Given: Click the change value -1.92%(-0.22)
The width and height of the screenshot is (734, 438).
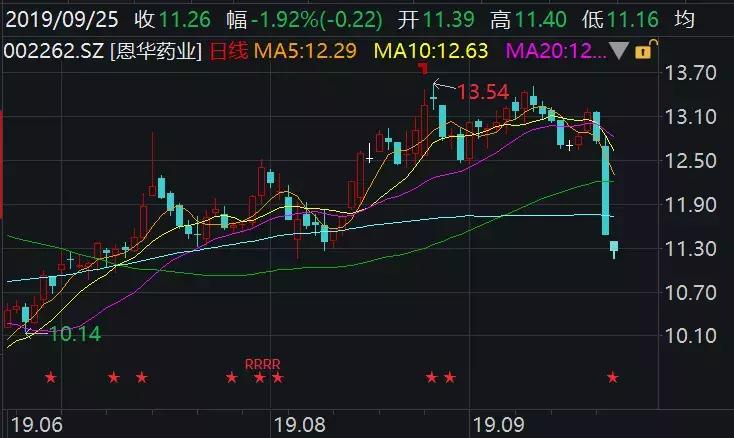Looking at the screenshot, I should coord(317,20).
